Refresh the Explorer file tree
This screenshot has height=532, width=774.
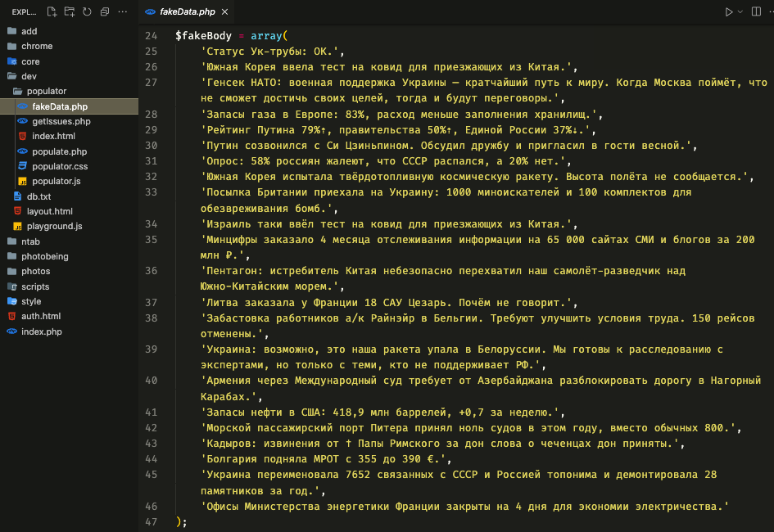pos(87,11)
